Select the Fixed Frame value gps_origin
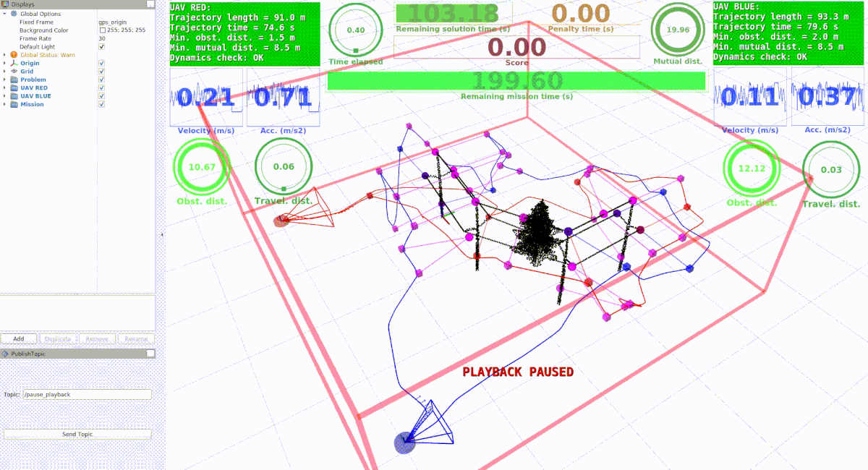Viewport: 868px width, 470px height. point(113,22)
